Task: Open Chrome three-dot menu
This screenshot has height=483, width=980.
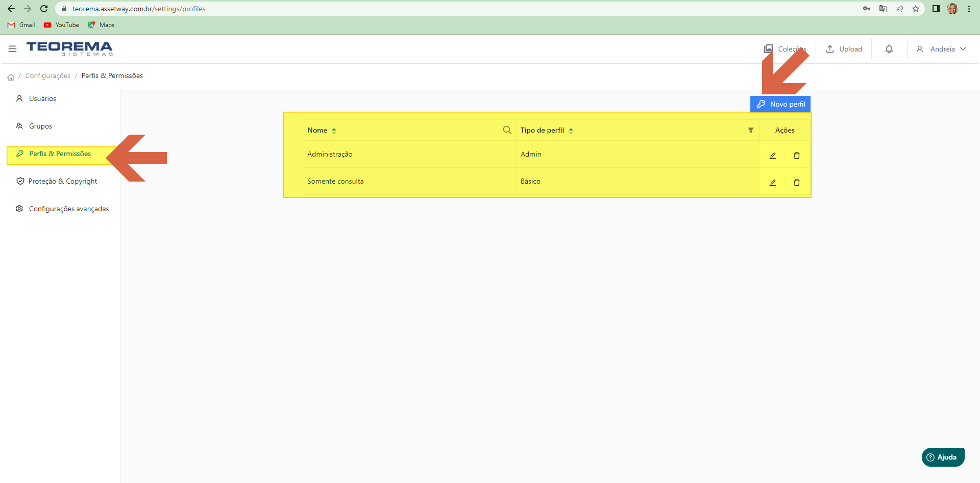Action: [969, 9]
